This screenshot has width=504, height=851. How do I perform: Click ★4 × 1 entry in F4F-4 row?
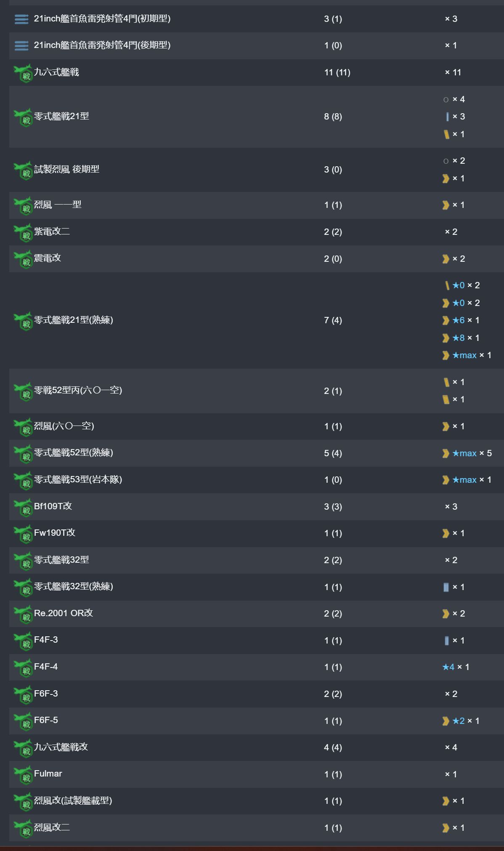tap(456, 667)
